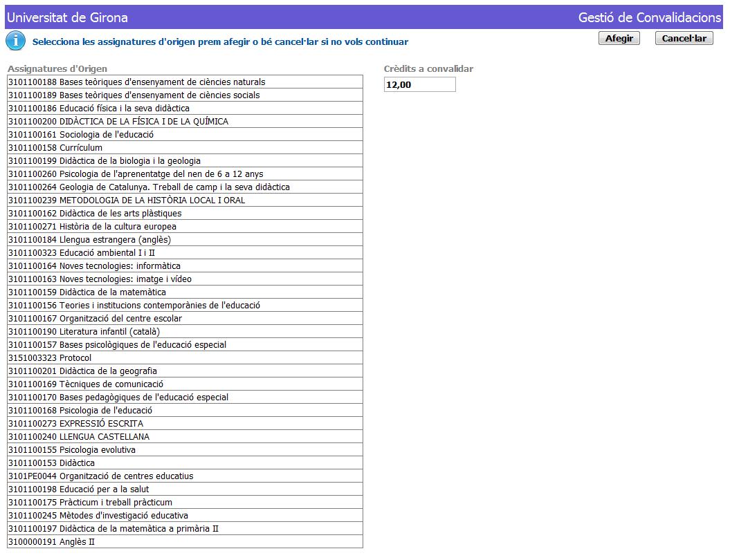
Task: Select the Protocol subject row
Action: 75,358
